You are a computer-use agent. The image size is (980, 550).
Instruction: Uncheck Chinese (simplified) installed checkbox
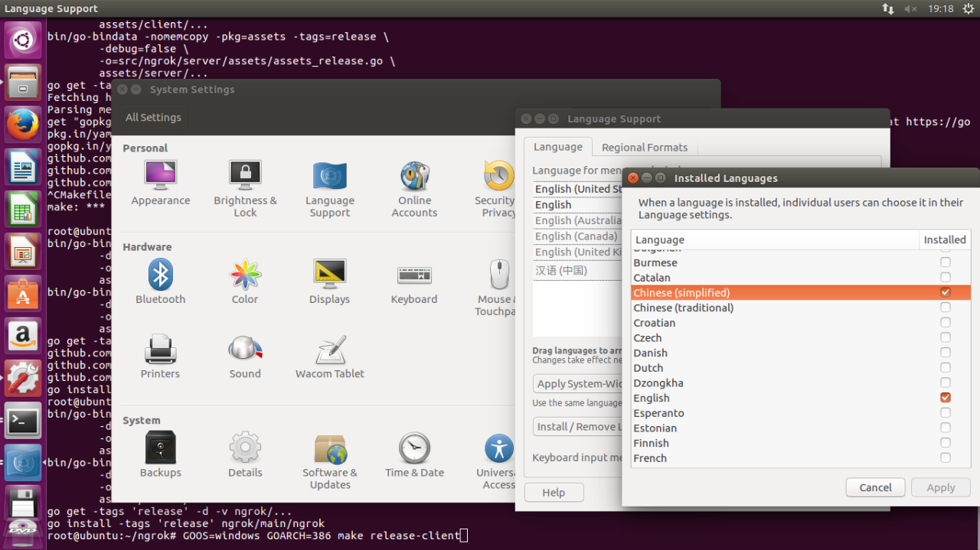click(x=946, y=292)
